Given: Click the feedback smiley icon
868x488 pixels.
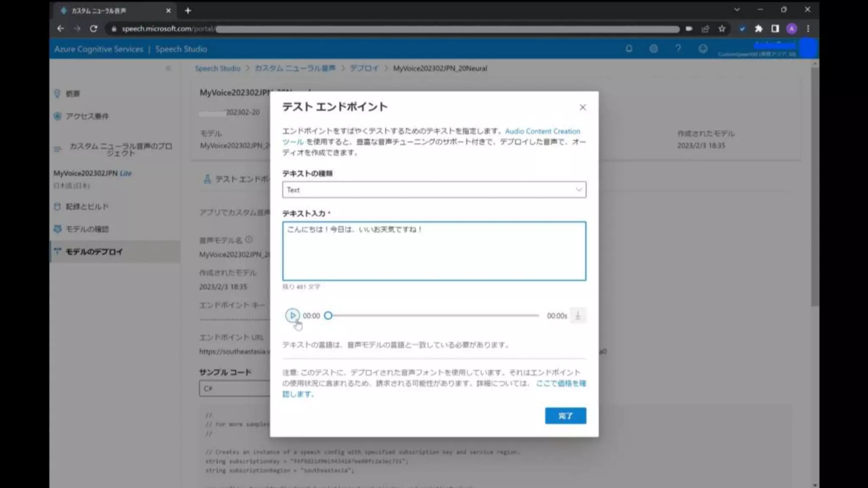Looking at the screenshot, I should 703,49.
